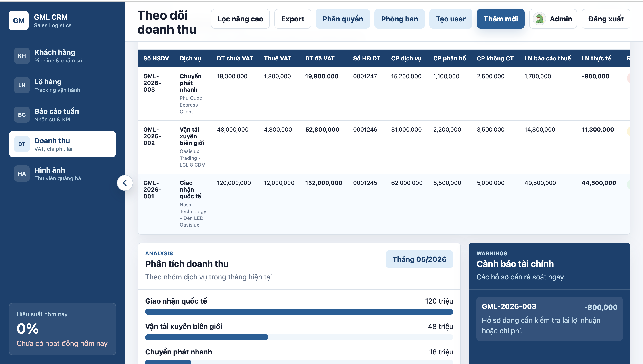Select the GML-2026-002 table row
Screen dimensions: 643x364
(384, 147)
